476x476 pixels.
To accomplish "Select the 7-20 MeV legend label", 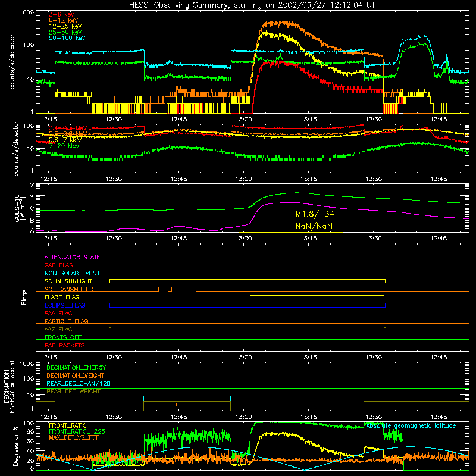I will [x=64, y=146].
